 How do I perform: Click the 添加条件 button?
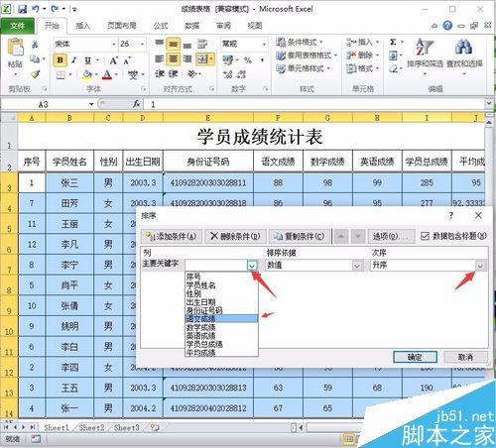tap(172, 236)
